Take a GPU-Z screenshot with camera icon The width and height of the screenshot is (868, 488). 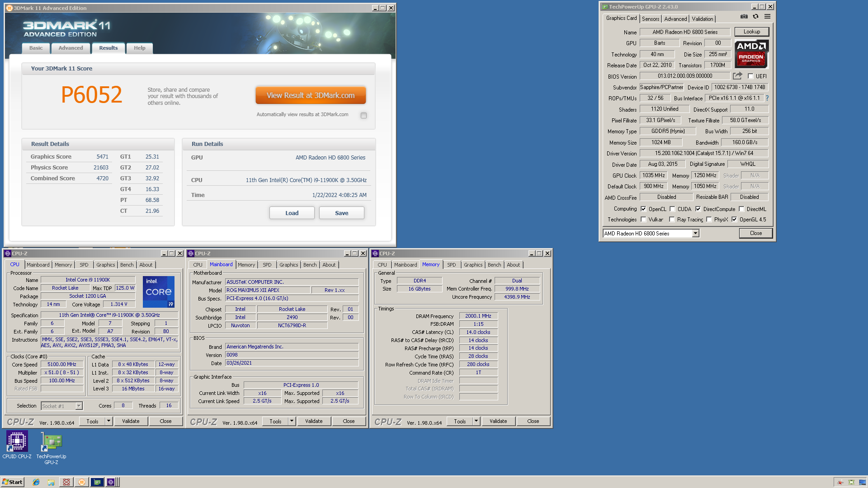click(744, 17)
